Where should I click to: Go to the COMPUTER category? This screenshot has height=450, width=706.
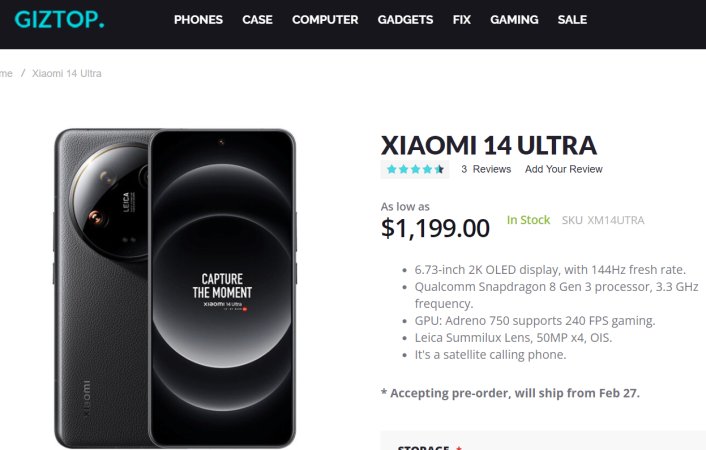pos(325,20)
